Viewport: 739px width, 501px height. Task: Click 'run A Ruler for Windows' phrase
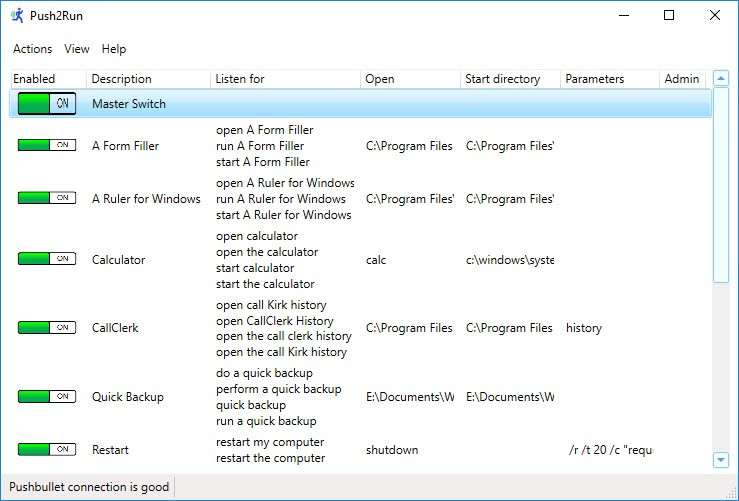(x=280, y=198)
